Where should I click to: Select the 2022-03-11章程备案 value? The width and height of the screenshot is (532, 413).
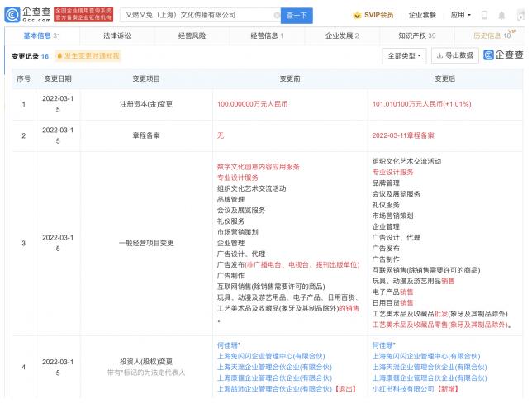click(403, 135)
